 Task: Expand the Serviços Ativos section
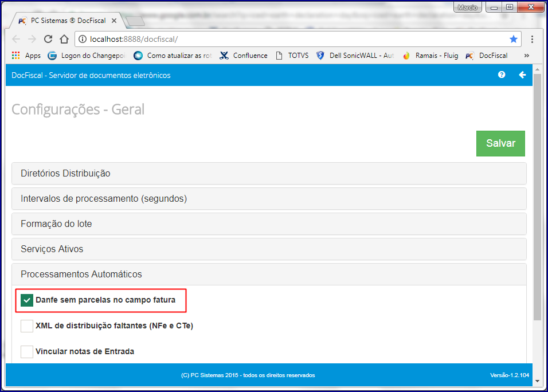click(x=269, y=249)
